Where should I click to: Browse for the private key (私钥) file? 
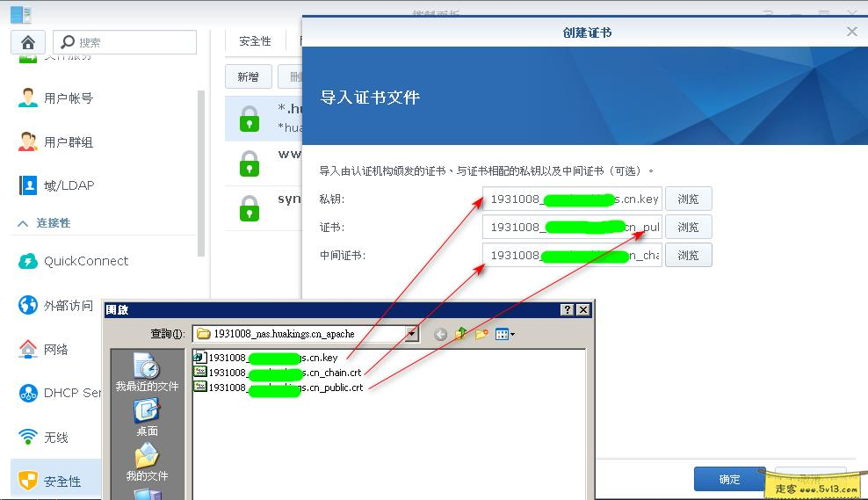[x=688, y=199]
